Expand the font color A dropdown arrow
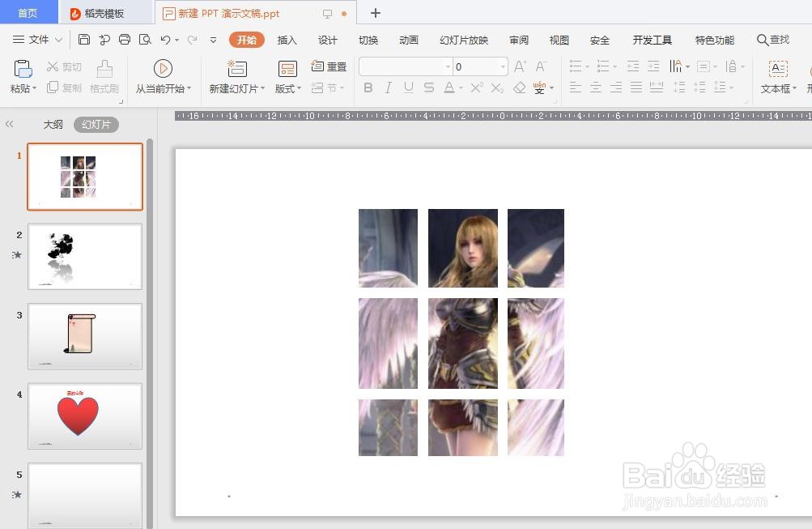Image resolution: width=812 pixels, height=529 pixels. (x=461, y=88)
